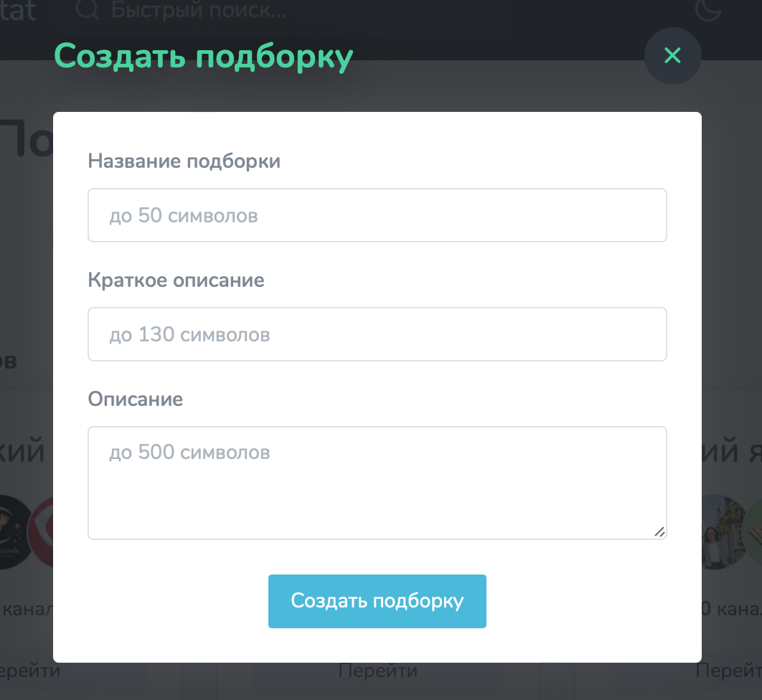Screen dimensions: 762x700
Task: Focus the "до 130 символов" short description field
Action: pyautogui.click(x=377, y=334)
